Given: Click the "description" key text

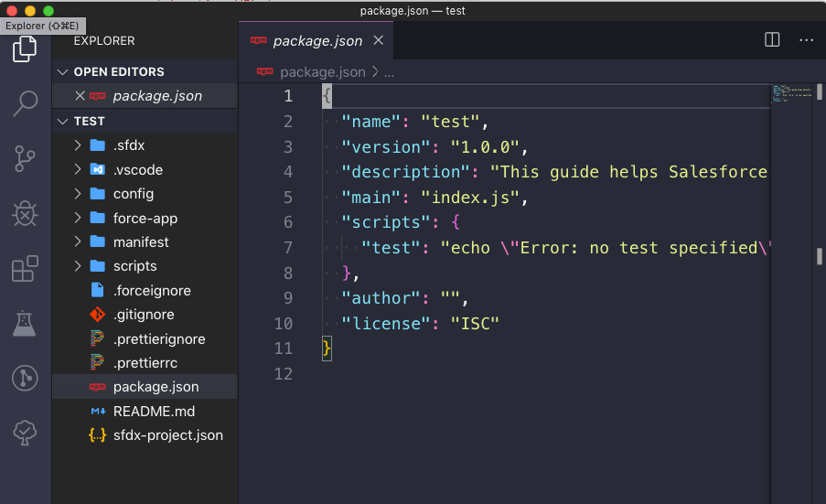Looking at the screenshot, I should tap(405, 172).
